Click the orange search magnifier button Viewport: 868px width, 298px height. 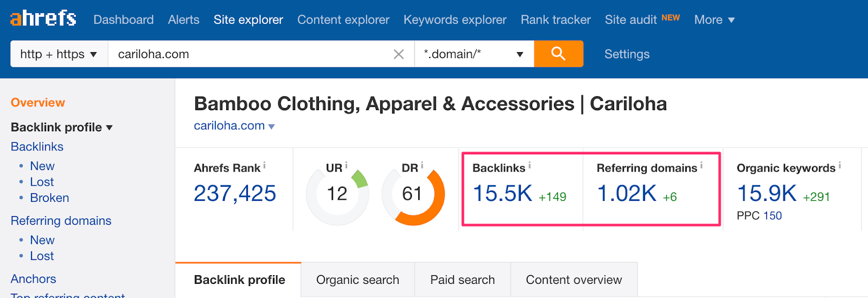[x=558, y=54]
